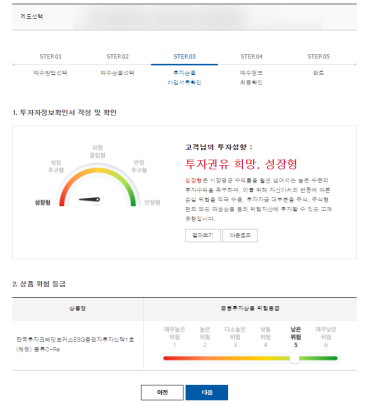Click the 안정 추구형 gauge label

tap(139, 166)
